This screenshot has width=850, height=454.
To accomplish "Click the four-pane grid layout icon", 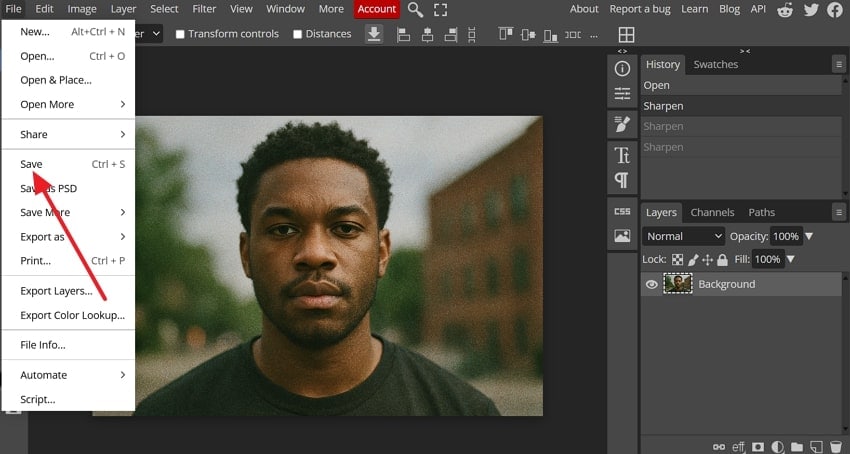I will coord(626,35).
